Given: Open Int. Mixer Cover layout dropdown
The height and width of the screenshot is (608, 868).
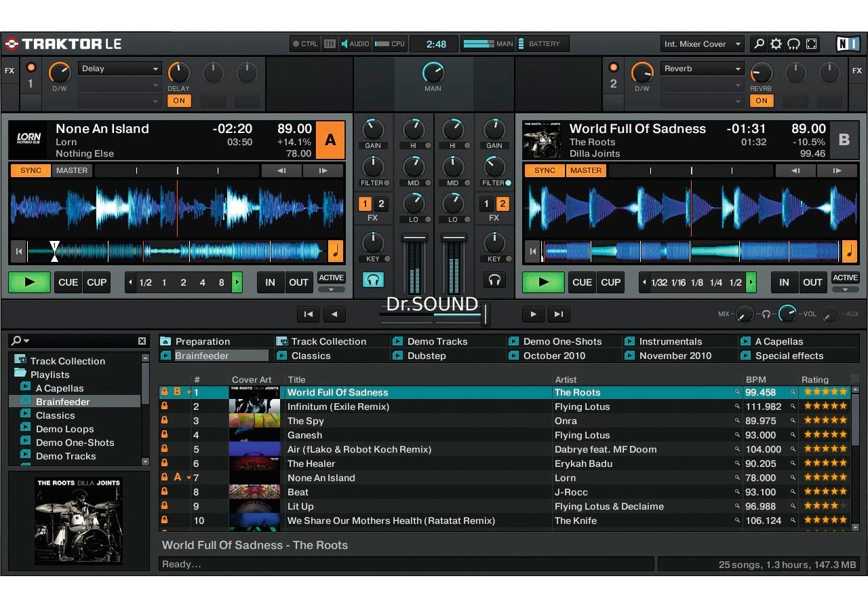Looking at the screenshot, I should pos(702,44).
